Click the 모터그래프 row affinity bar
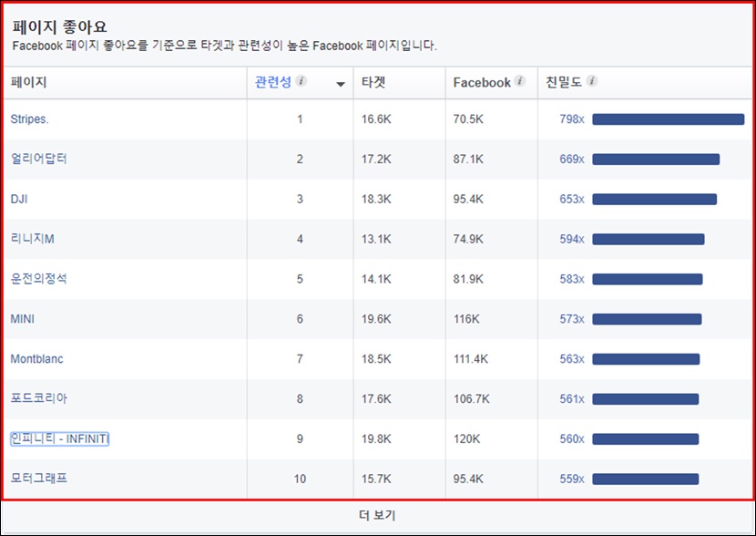The image size is (756, 536). (646, 479)
